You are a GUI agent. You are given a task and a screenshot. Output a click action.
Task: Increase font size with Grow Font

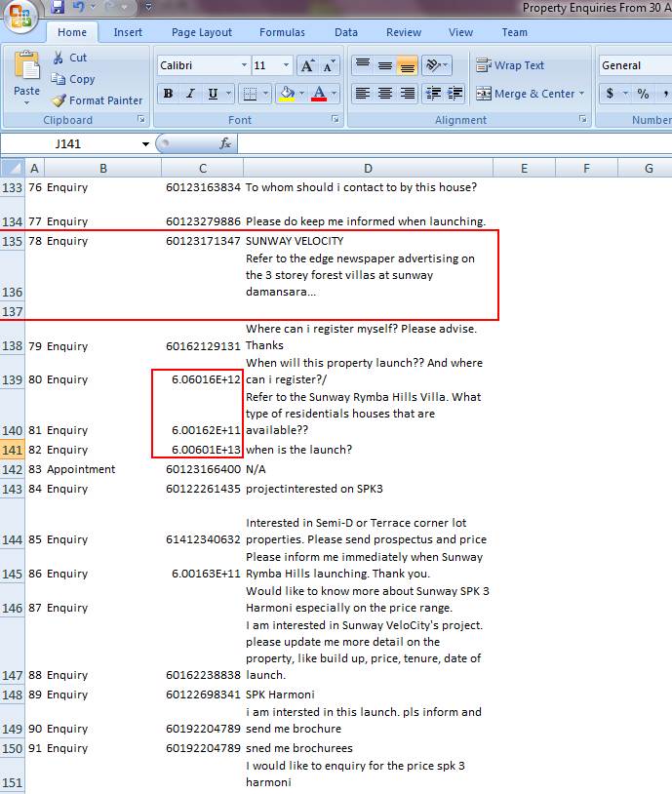tap(307, 65)
